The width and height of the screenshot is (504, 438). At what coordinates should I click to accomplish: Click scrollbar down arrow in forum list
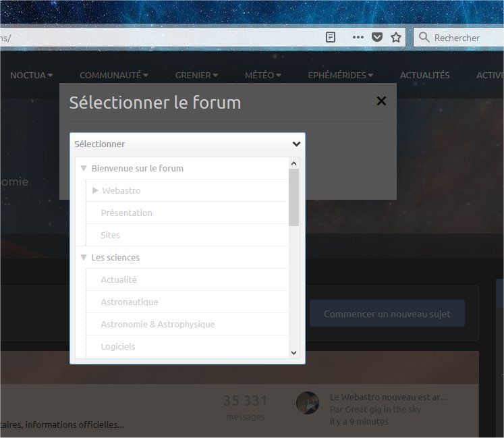click(x=293, y=352)
